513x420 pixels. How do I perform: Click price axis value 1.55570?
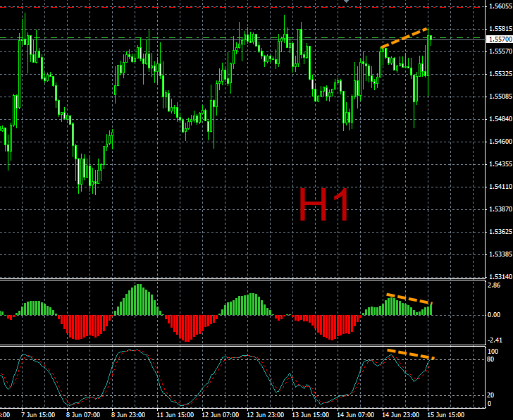pos(500,51)
